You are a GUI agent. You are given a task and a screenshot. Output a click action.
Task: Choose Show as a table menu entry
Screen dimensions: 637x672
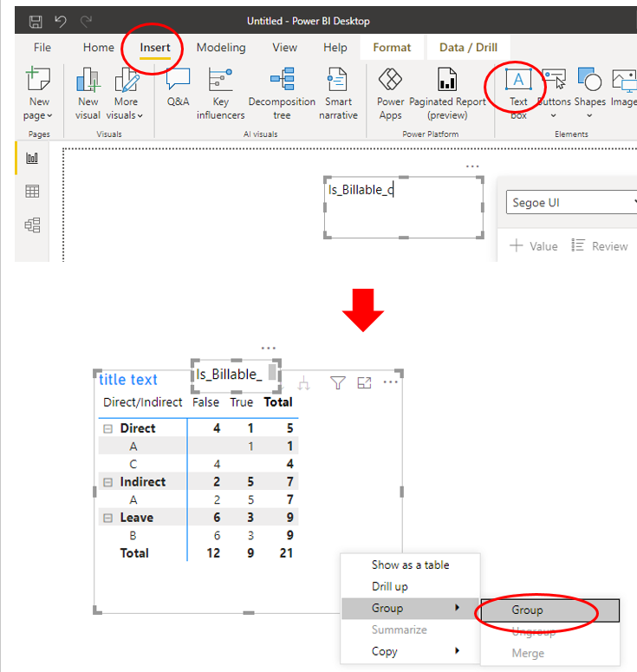pos(410,564)
